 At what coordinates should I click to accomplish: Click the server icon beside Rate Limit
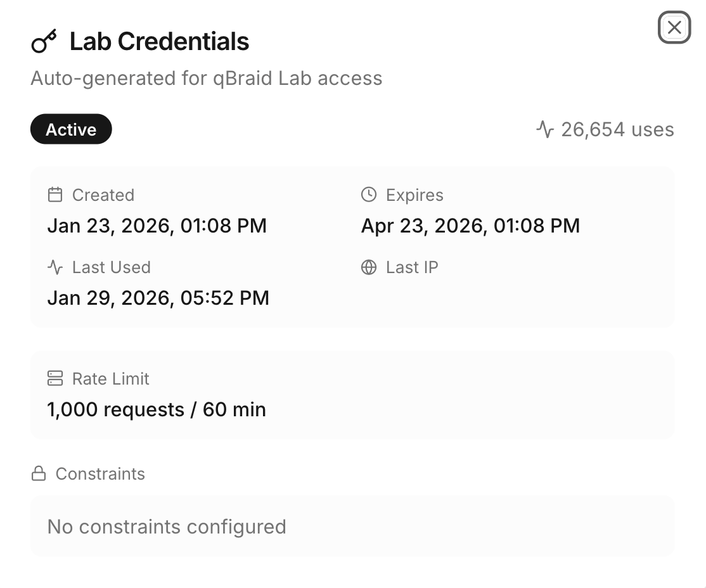55,378
